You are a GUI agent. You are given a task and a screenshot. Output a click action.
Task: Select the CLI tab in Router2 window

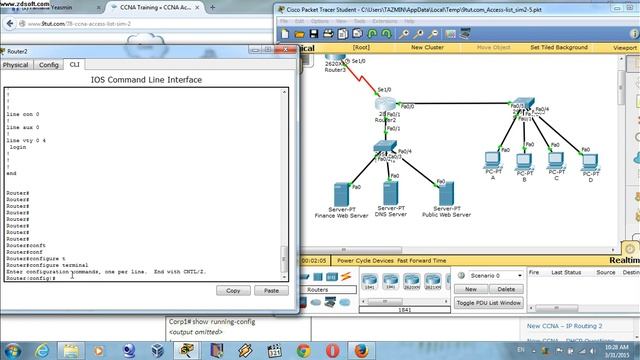point(74,64)
